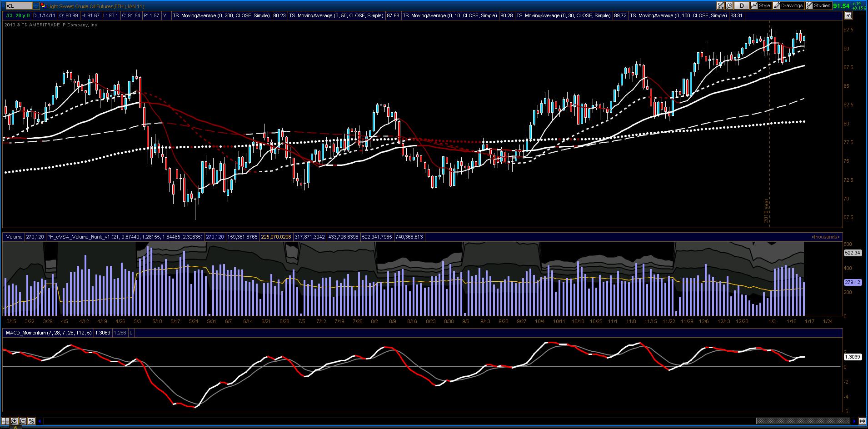
Task: Click the /CL symbol input field
Action: pyautogui.click(x=18, y=6)
